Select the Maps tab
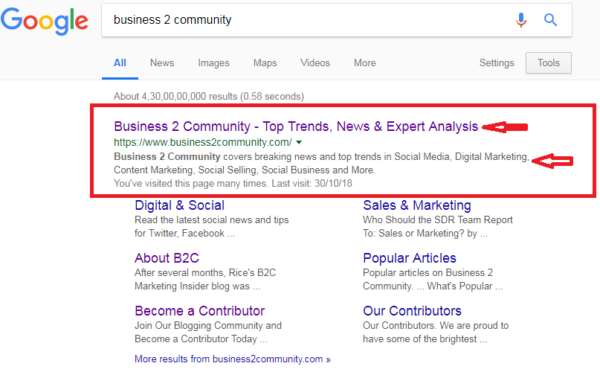Image resolution: width=600 pixels, height=372 pixels. click(x=265, y=63)
